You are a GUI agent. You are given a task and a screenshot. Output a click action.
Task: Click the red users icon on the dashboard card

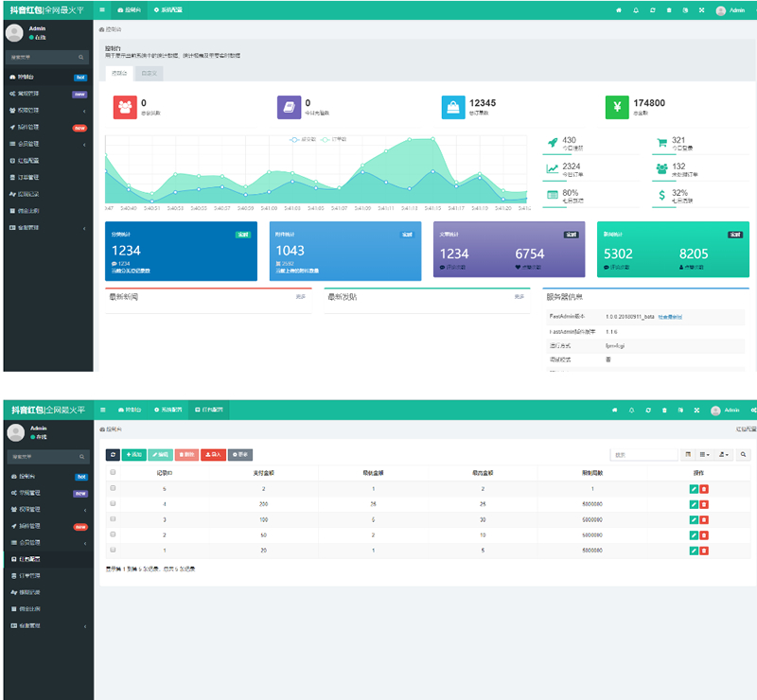[x=125, y=108]
